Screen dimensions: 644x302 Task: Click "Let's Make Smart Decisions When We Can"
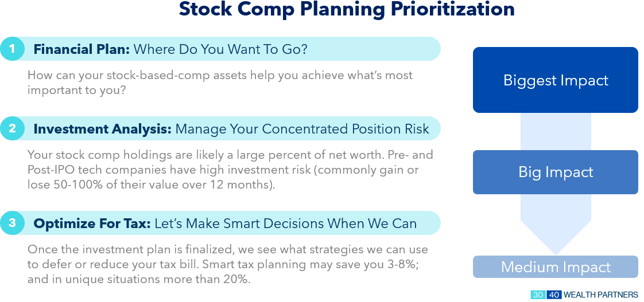pos(285,223)
